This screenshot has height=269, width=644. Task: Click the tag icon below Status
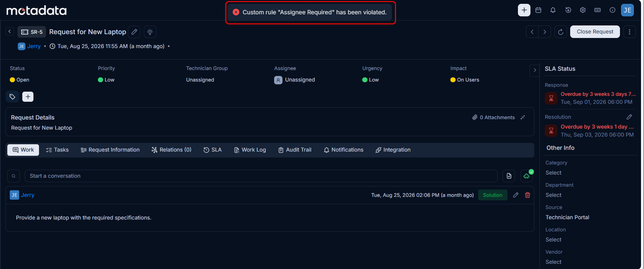click(13, 97)
